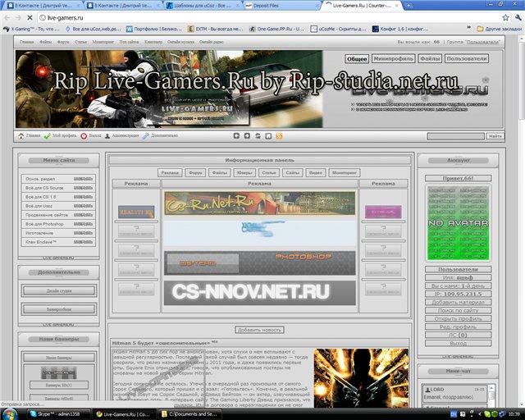Open the Chrome wrench settings menu
The height and width of the screenshot is (420, 525).
[x=518, y=18]
